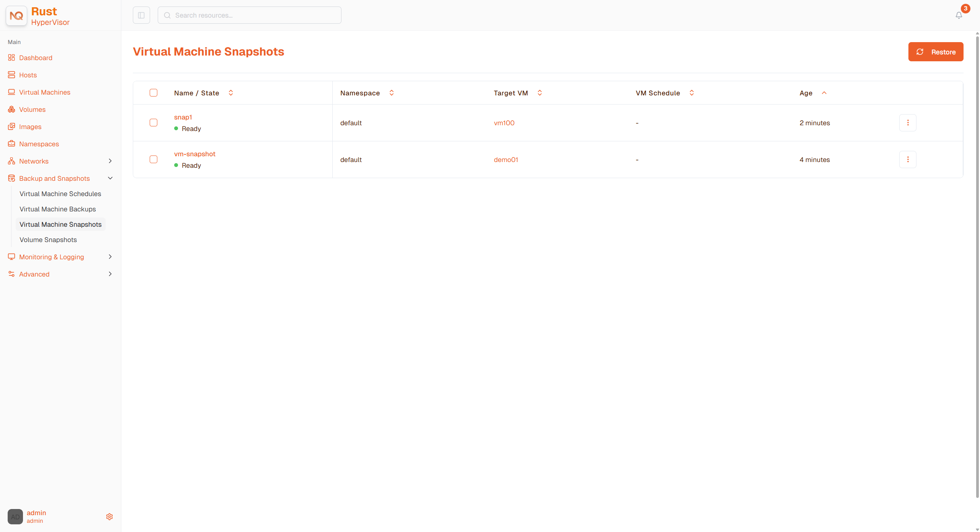Open actions menu for snap1 row
Viewport: 980px width, 532px height.
[x=908, y=123]
